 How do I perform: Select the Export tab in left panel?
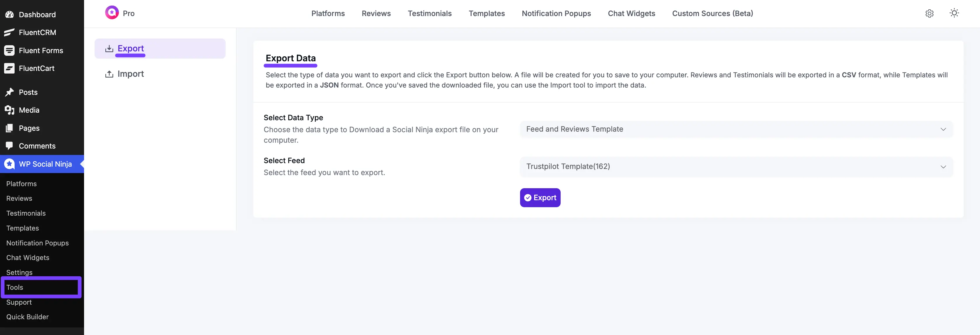click(130, 49)
